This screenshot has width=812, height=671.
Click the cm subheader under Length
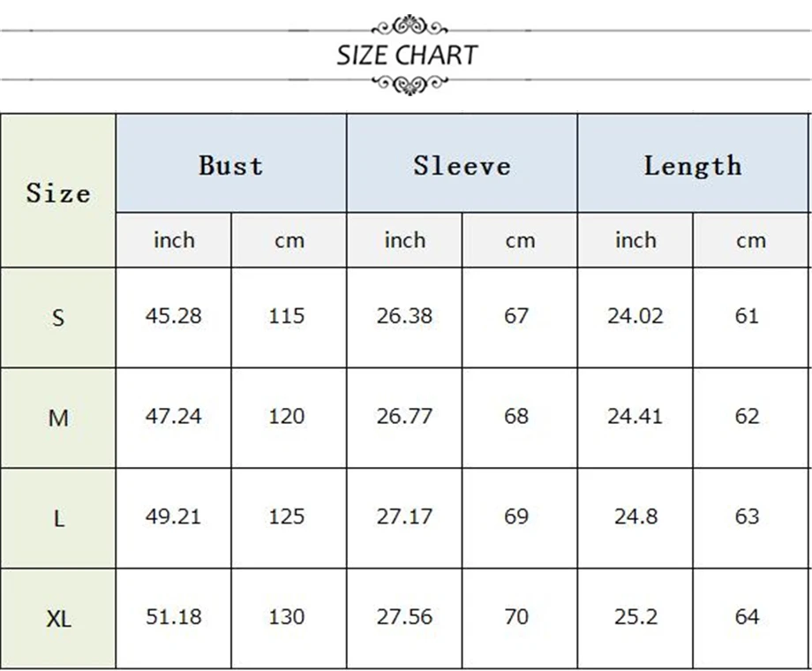[750, 240]
